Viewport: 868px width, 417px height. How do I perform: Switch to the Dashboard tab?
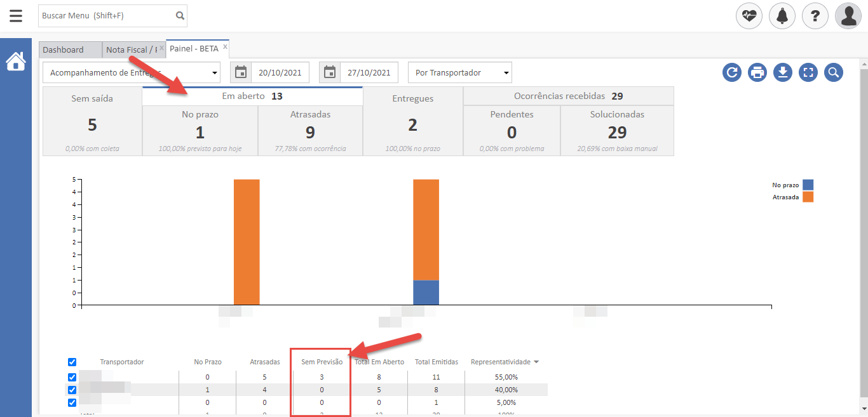(x=64, y=50)
